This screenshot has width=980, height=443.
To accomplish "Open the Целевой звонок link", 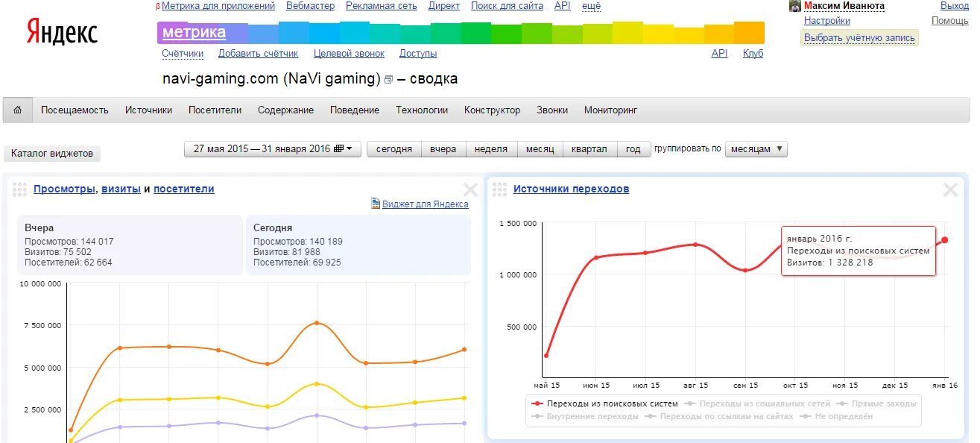I will point(349,54).
